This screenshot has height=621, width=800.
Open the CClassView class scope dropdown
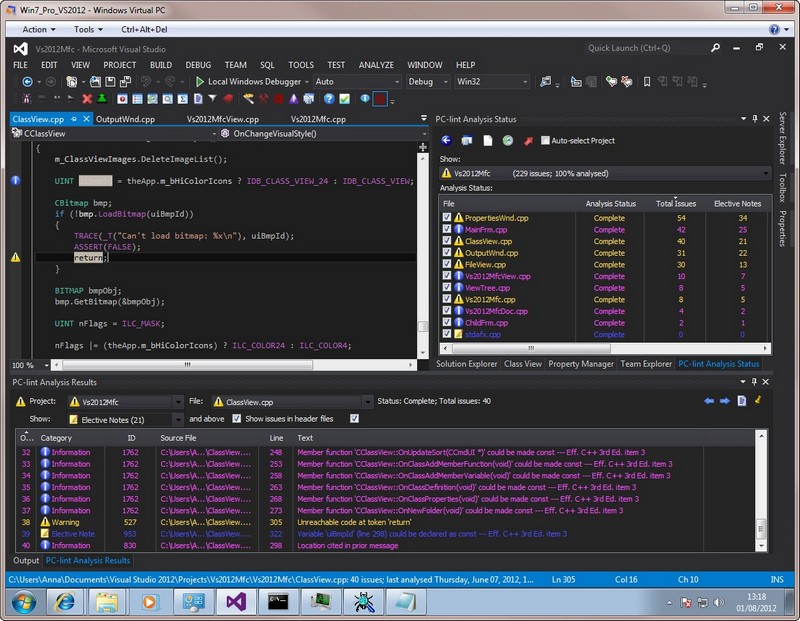(x=114, y=134)
